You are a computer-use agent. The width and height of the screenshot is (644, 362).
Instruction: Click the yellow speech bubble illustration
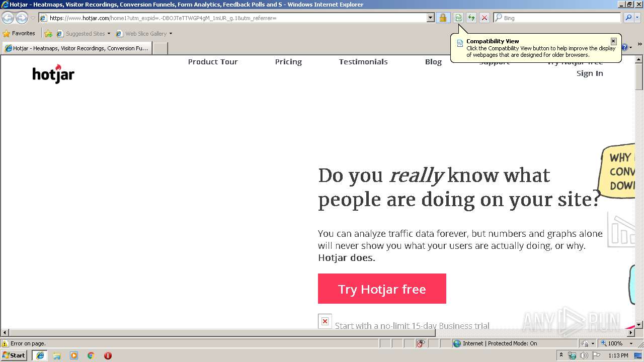tap(617, 171)
